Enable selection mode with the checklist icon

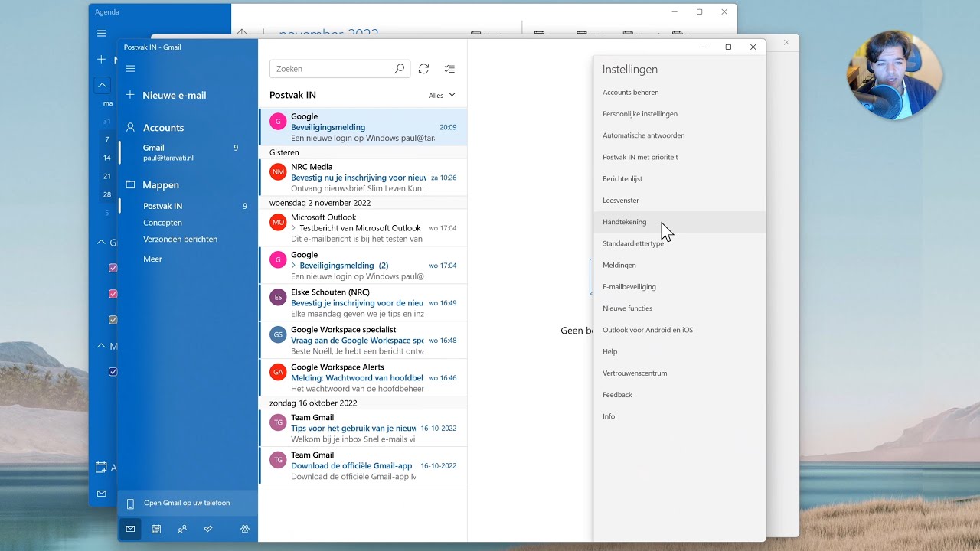pos(449,69)
